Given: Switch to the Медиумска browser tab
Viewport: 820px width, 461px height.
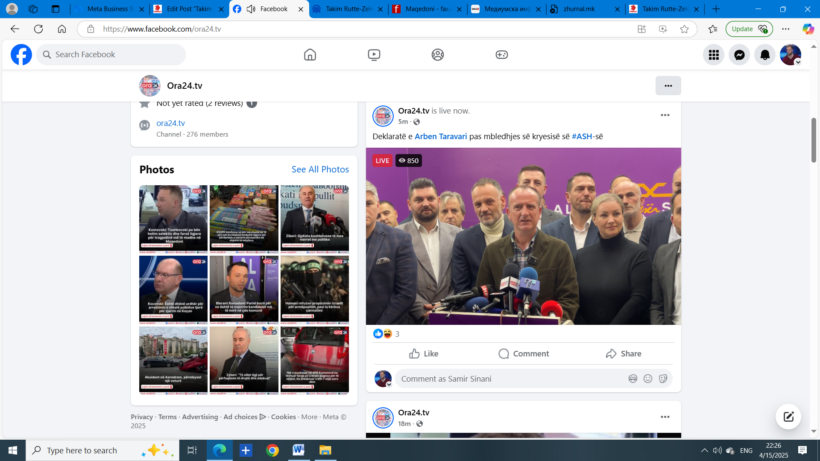Looking at the screenshot, I should [x=506, y=9].
